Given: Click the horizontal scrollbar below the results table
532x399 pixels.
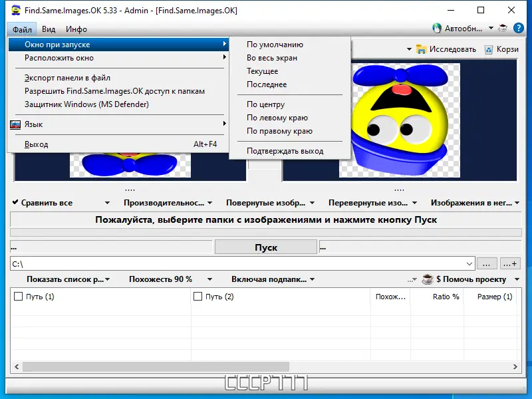Looking at the screenshot, I should [153, 366].
